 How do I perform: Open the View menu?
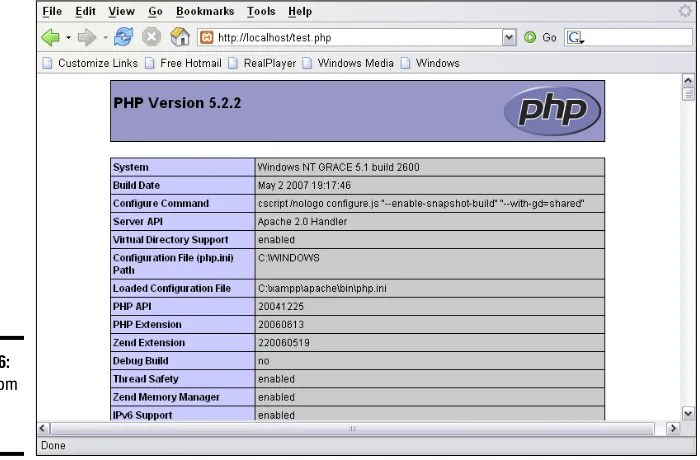(121, 11)
